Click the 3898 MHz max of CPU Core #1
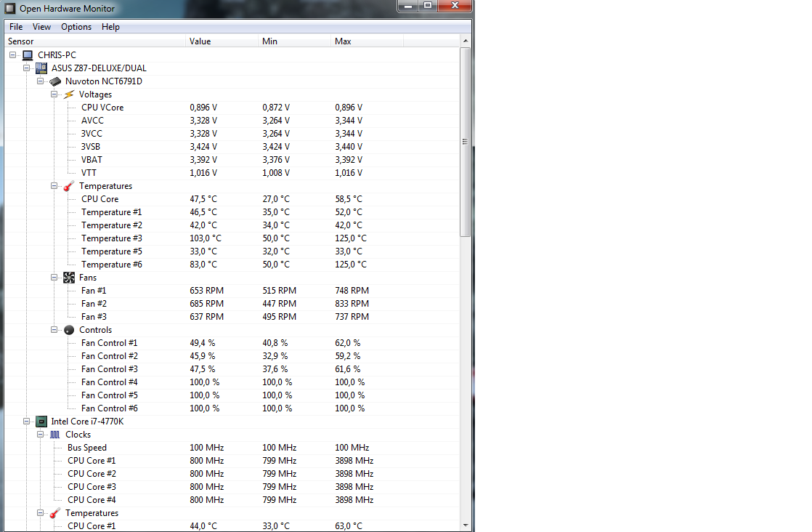 click(x=354, y=461)
